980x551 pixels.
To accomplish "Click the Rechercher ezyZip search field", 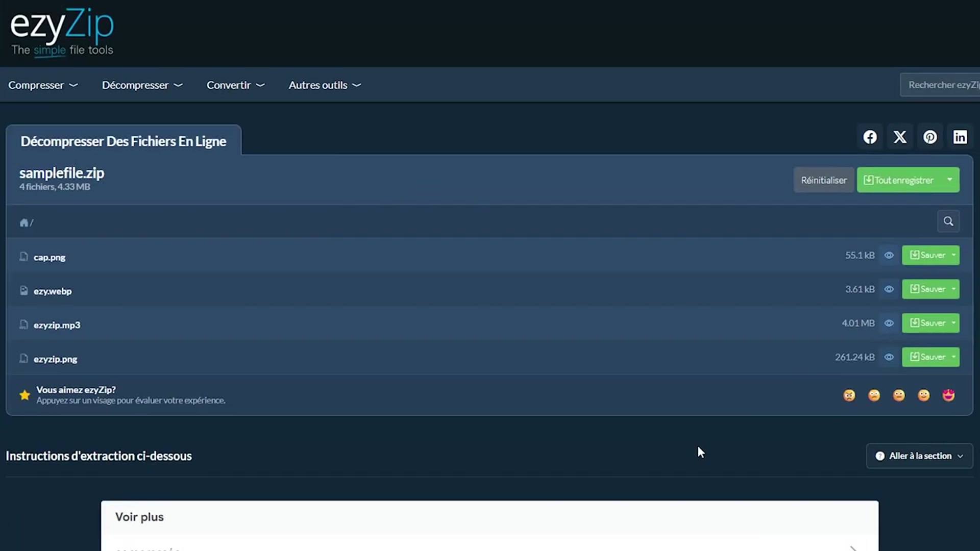I will pyautogui.click(x=940, y=85).
